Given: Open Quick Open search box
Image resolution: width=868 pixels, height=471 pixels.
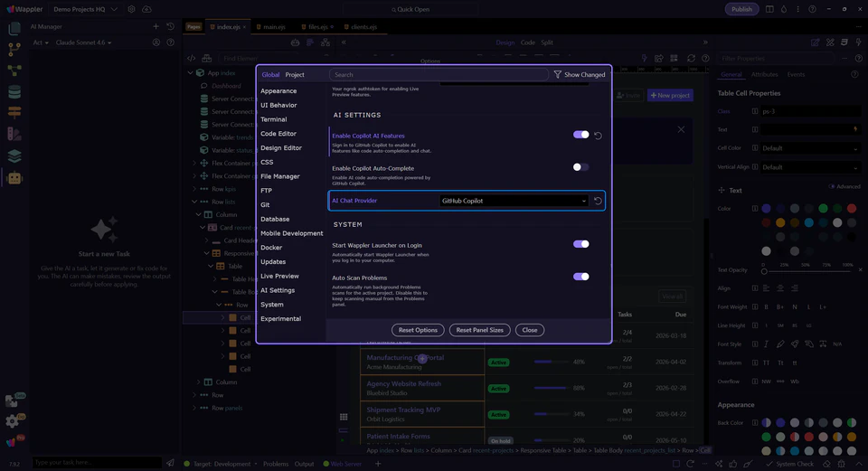Looking at the screenshot, I should (x=410, y=9).
